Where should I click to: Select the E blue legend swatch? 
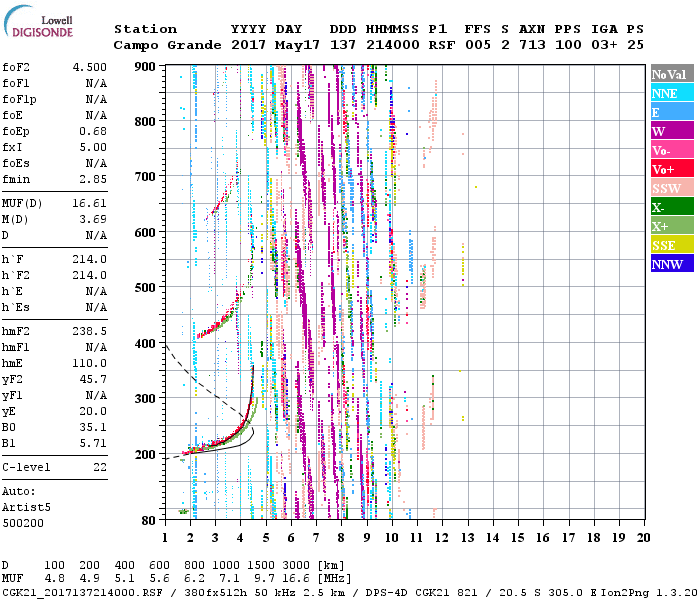click(672, 112)
